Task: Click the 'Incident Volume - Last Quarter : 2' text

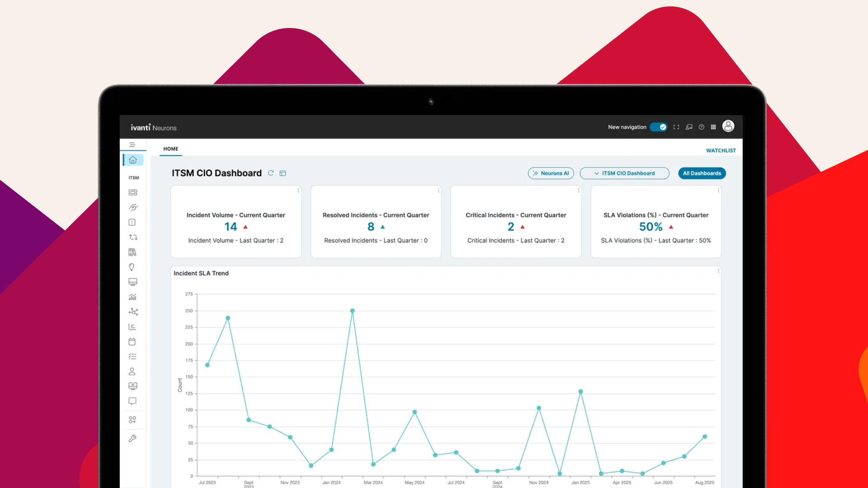Action: [236, 240]
